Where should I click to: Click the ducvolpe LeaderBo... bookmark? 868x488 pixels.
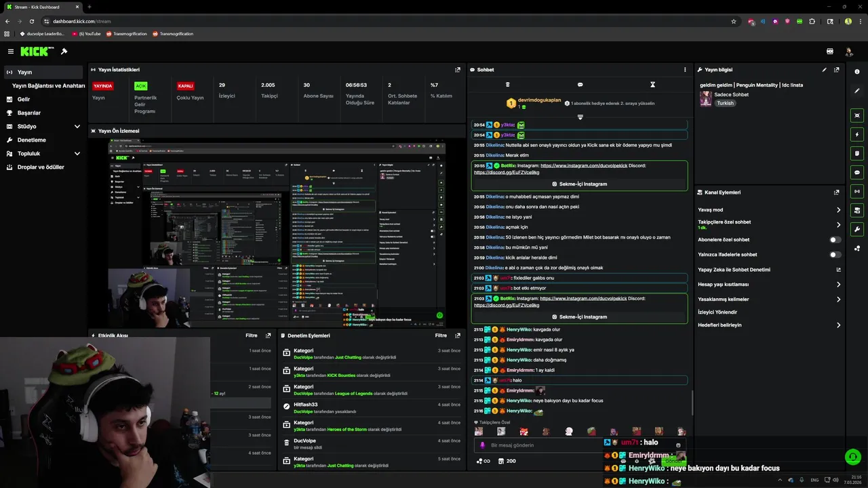pos(42,34)
